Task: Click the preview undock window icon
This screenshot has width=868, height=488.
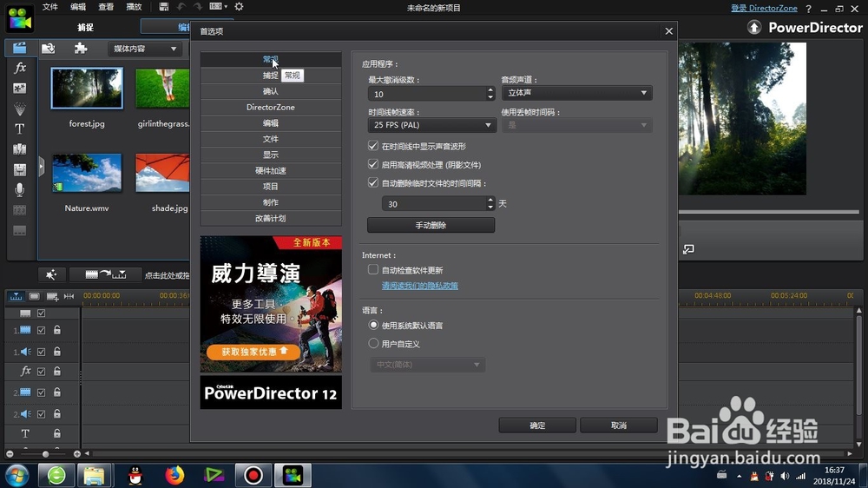Action: coord(688,249)
